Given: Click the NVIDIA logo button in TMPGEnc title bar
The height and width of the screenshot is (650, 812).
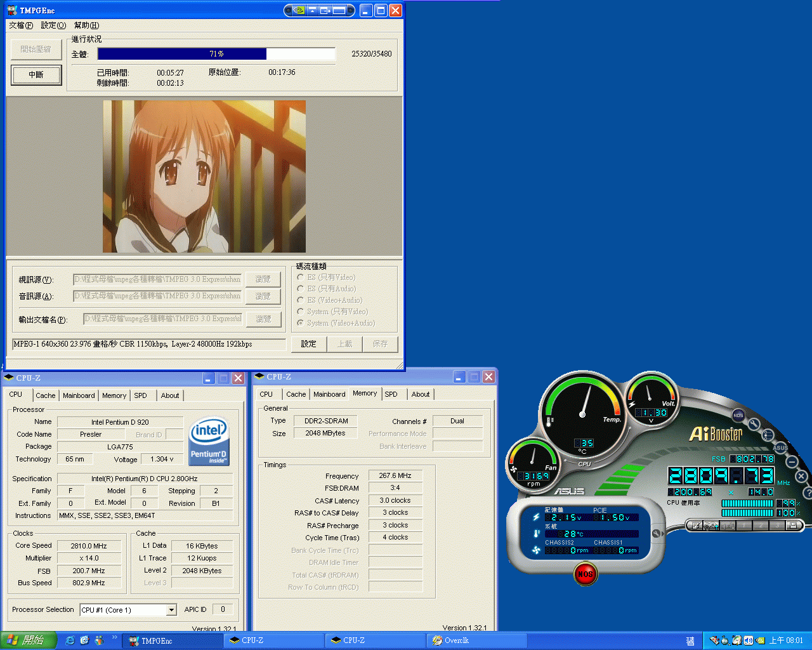Looking at the screenshot, I should pyautogui.click(x=298, y=10).
